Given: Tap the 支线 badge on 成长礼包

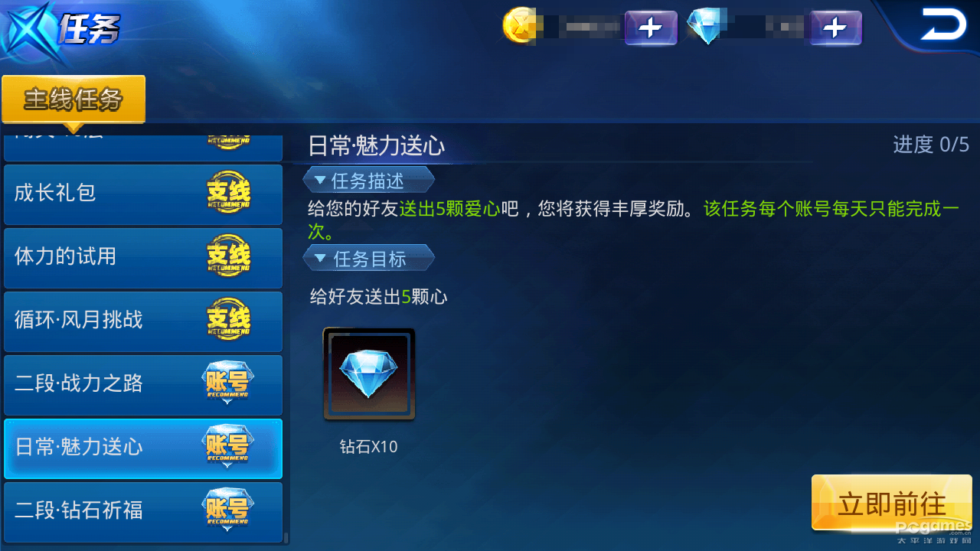Looking at the screenshot, I should tap(228, 193).
